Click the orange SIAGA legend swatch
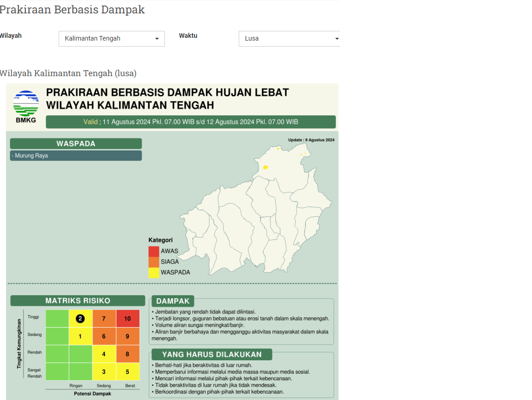This screenshot has width=532, height=400. coord(154,262)
